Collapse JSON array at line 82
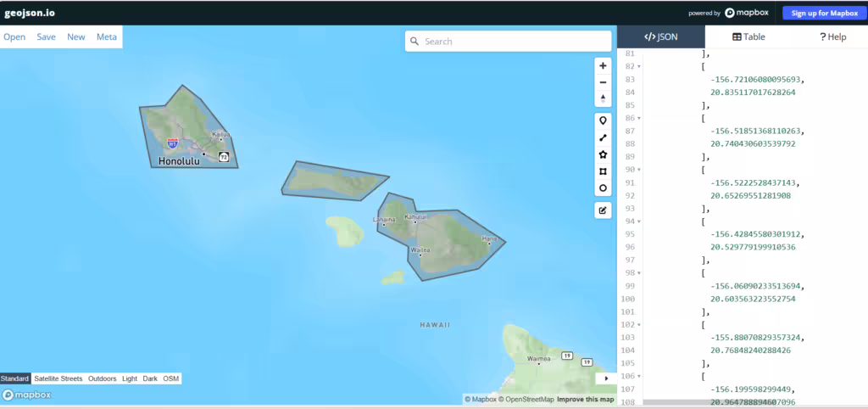 tap(639, 66)
